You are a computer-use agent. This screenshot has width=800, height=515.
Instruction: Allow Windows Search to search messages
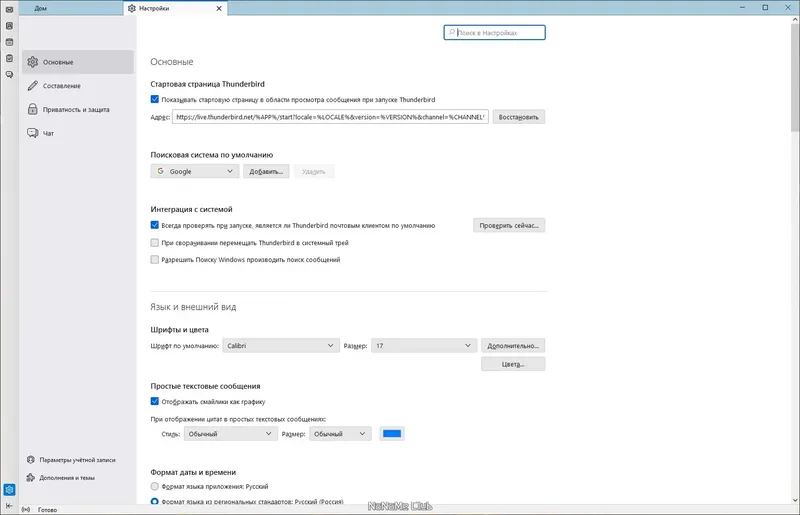(x=155, y=259)
